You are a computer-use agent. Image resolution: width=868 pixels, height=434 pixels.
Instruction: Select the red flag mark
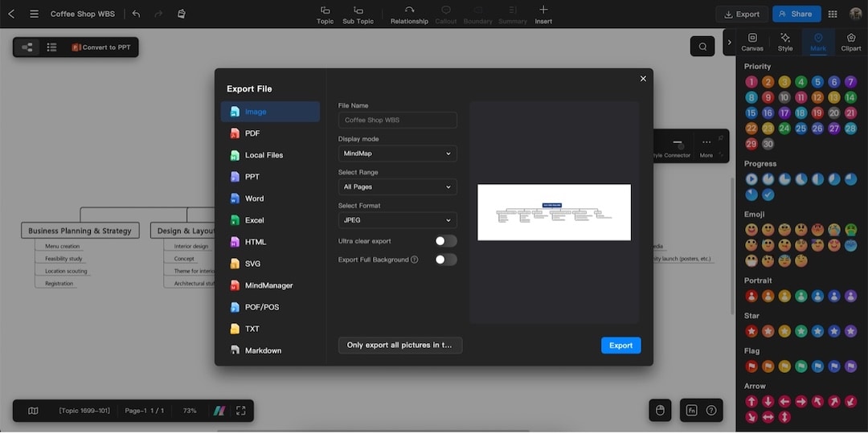pyautogui.click(x=751, y=366)
